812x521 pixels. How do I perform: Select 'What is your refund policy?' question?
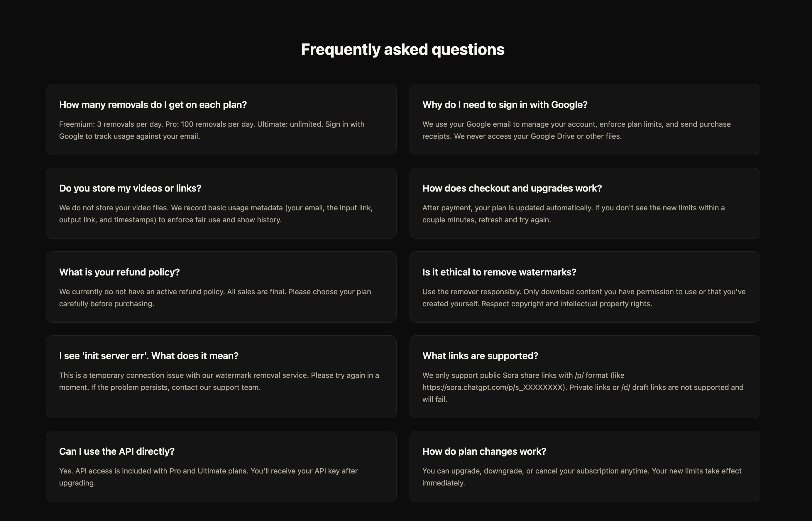(x=119, y=272)
